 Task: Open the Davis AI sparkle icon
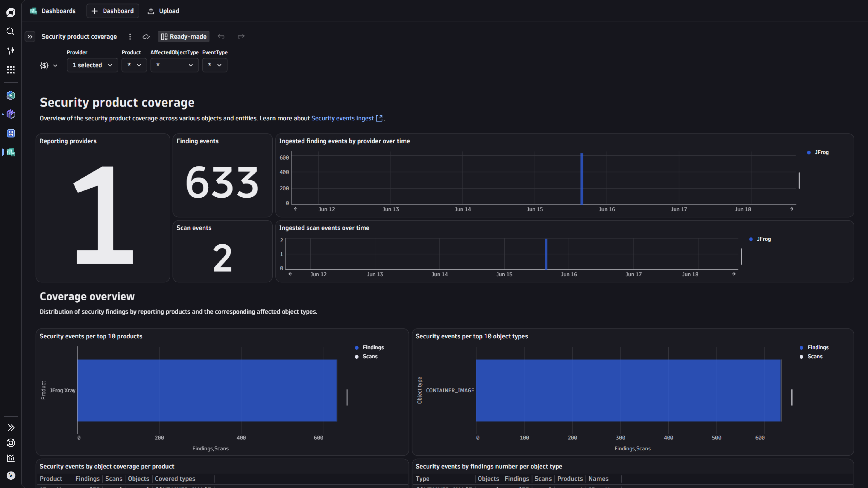tap(11, 51)
